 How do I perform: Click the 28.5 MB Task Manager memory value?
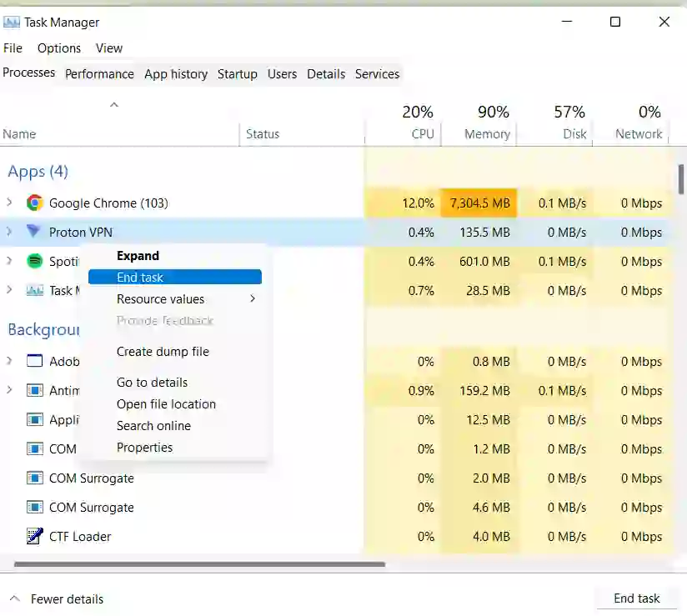pyautogui.click(x=488, y=290)
